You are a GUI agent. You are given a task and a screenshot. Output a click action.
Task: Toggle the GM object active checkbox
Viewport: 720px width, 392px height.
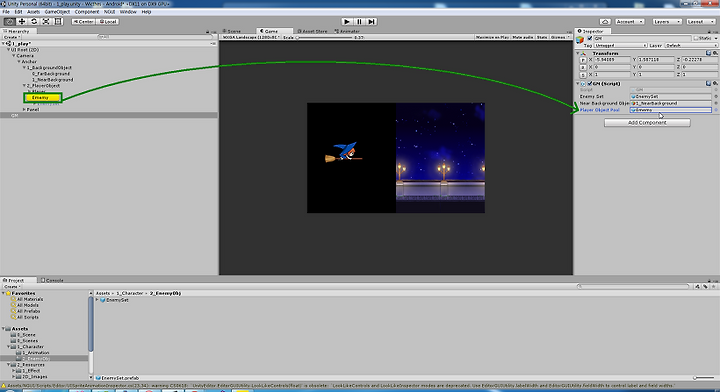click(590, 38)
